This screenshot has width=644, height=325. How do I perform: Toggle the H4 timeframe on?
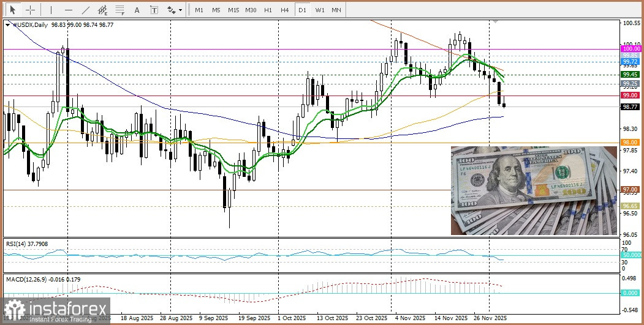click(x=285, y=10)
